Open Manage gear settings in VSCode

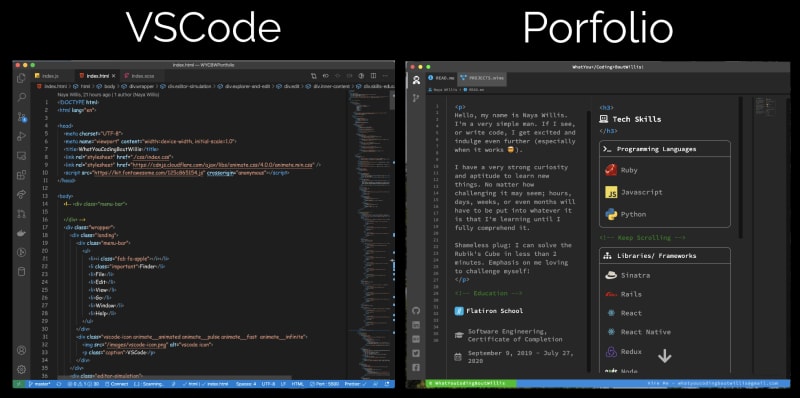[21, 369]
